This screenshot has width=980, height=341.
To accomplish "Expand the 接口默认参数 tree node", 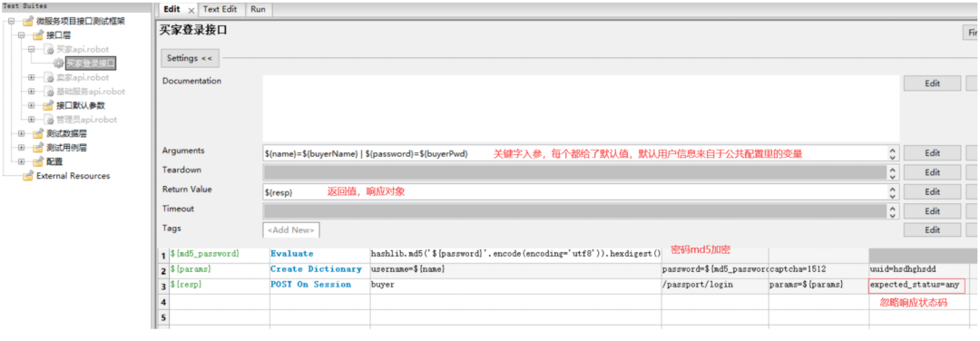I will pos(31,105).
